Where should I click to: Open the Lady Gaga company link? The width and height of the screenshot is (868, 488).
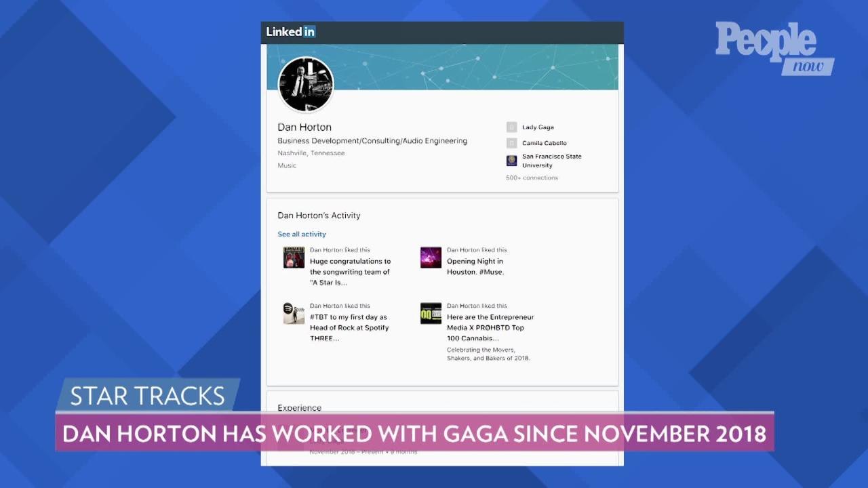coord(538,127)
